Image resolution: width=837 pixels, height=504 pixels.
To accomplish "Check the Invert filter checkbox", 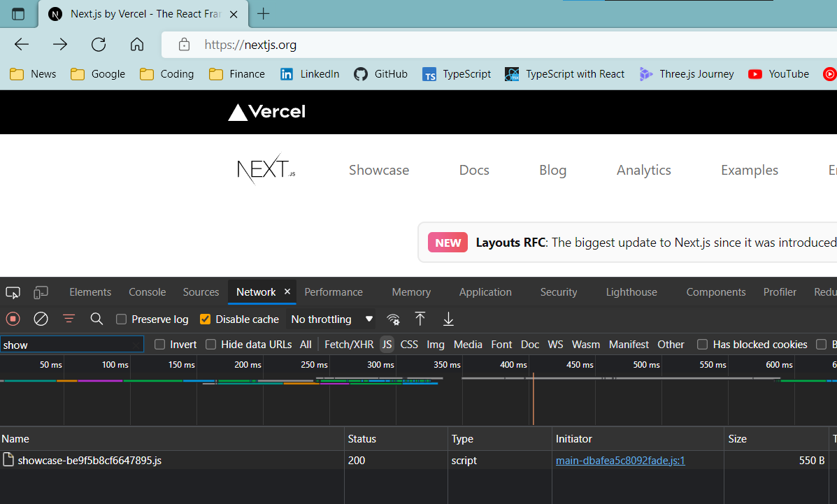I will coord(161,344).
